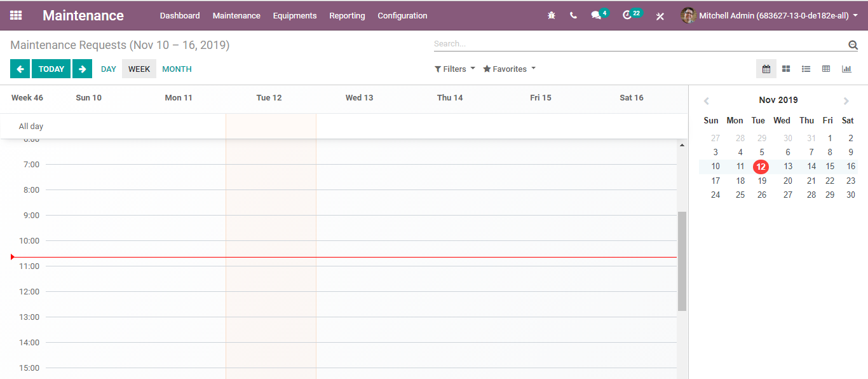Open the conversations chat icon with badge 4
The height and width of the screenshot is (379, 868).
pos(599,15)
